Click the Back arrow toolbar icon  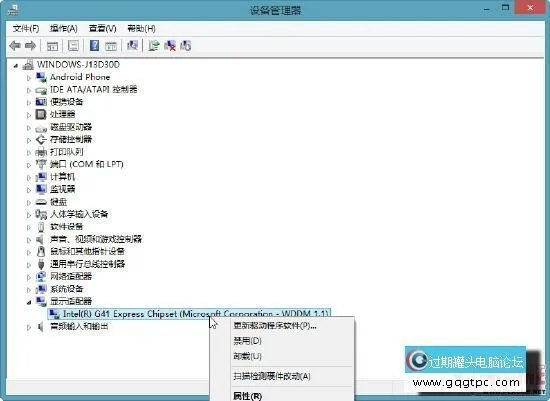pyautogui.click(x=15, y=46)
